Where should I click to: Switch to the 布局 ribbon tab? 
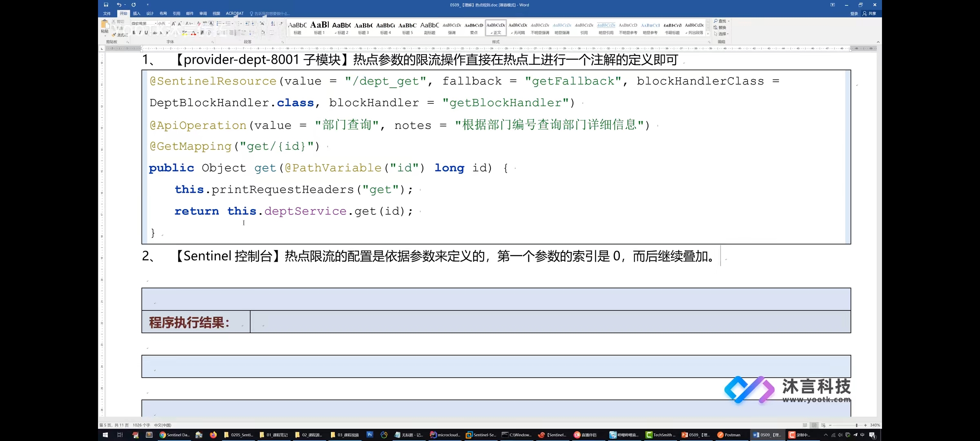point(163,13)
